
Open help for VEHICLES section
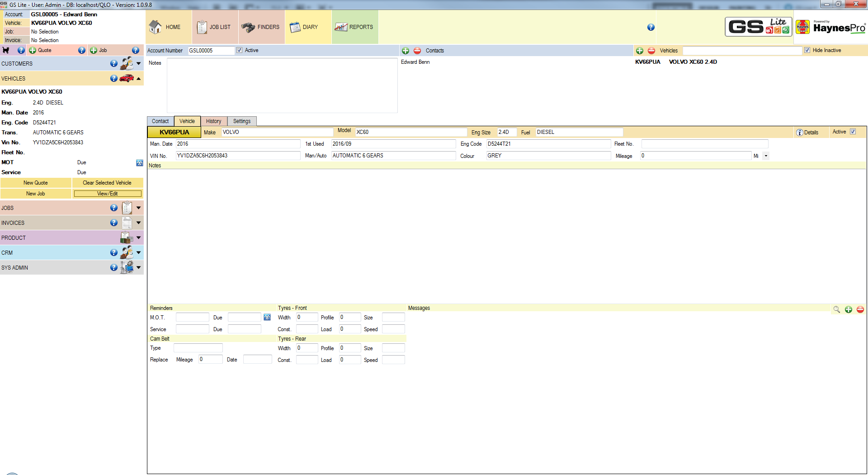click(x=114, y=79)
